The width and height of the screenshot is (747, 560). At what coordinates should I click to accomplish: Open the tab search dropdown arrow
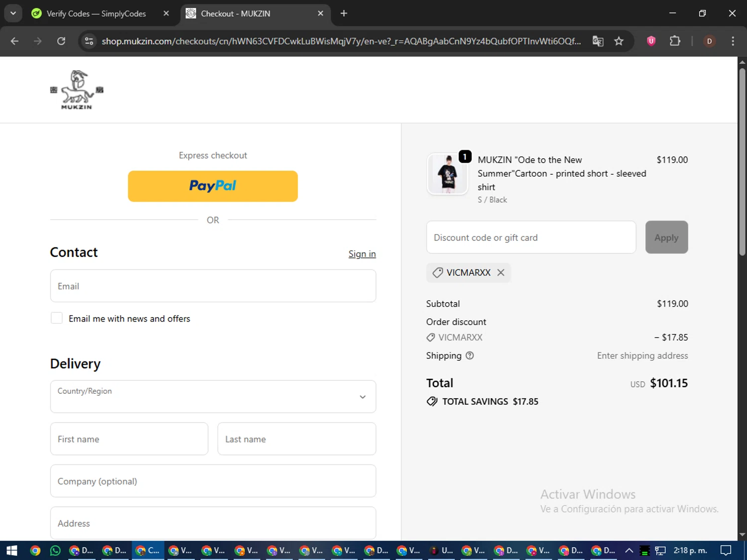(13, 13)
